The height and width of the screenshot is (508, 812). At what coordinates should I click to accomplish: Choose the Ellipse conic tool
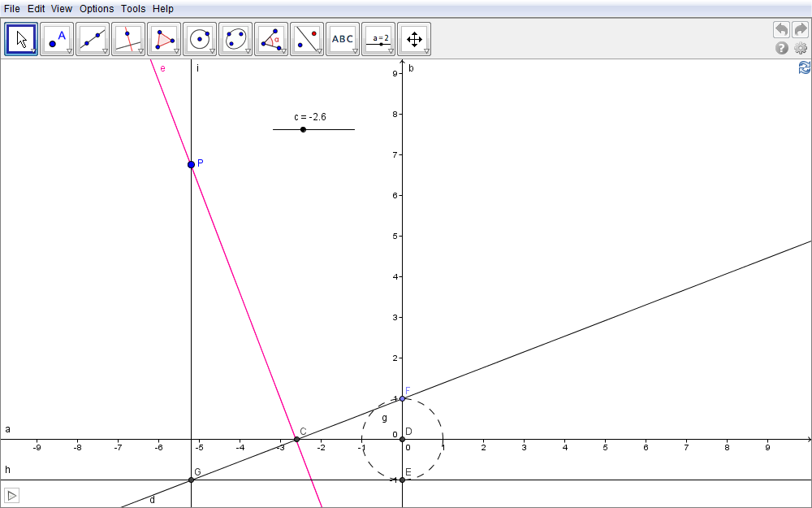[x=235, y=38]
